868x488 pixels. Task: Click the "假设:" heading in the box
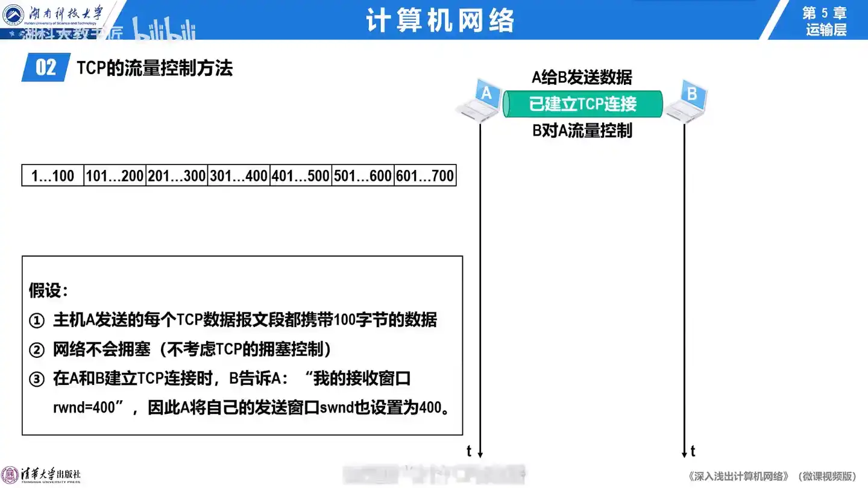click(48, 290)
